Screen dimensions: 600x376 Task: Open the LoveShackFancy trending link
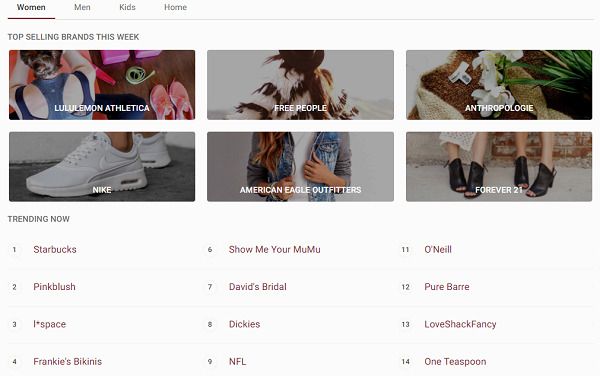pyautogui.click(x=460, y=324)
